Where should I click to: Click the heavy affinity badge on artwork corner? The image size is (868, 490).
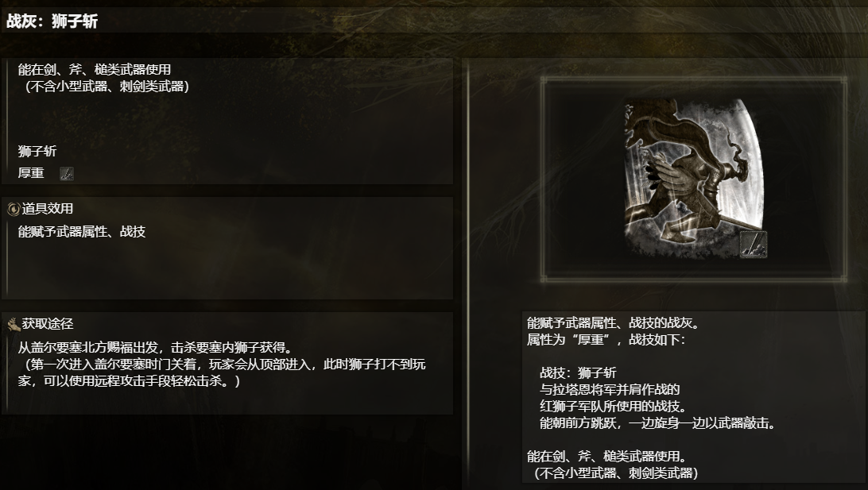click(x=754, y=245)
